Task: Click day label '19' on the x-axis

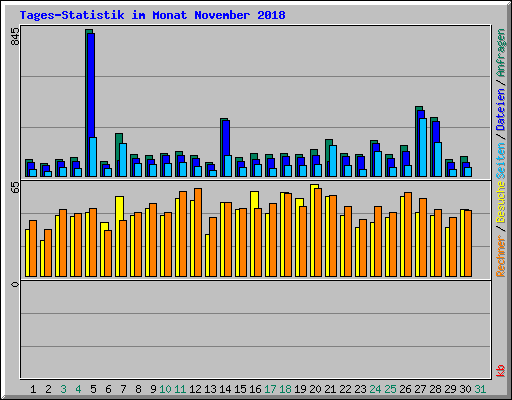Action: click(300, 389)
